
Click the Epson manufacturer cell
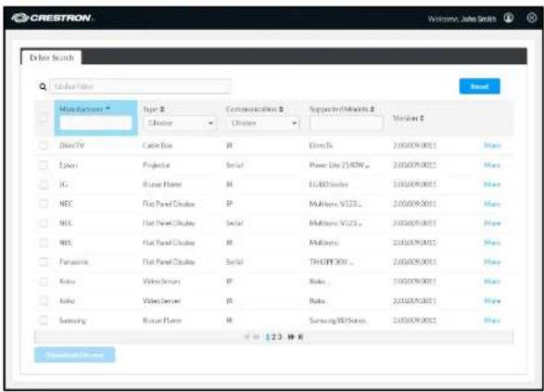click(69, 165)
